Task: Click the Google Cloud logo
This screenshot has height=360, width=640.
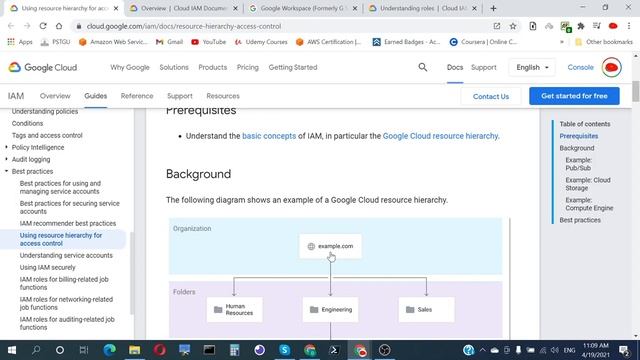Action: (43, 67)
